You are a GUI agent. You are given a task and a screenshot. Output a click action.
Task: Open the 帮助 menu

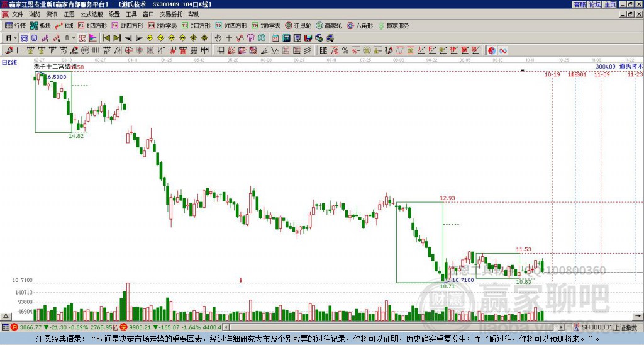pyautogui.click(x=194, y=14)
